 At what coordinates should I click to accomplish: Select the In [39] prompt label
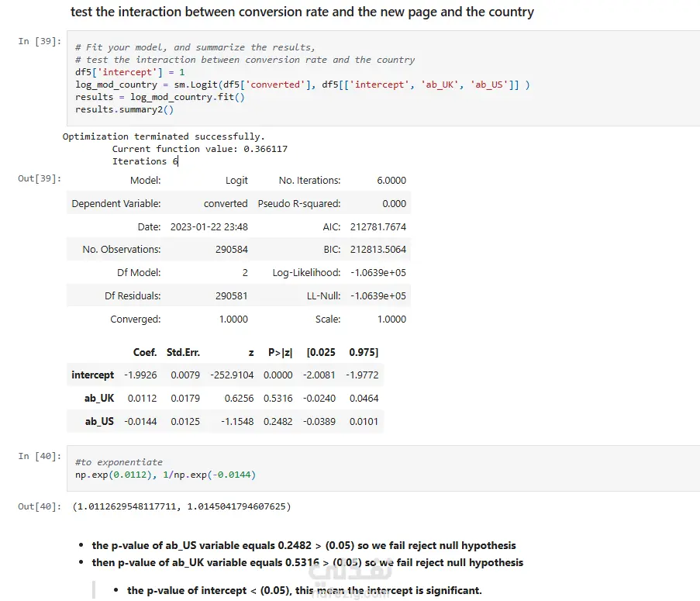click(40, 41)
